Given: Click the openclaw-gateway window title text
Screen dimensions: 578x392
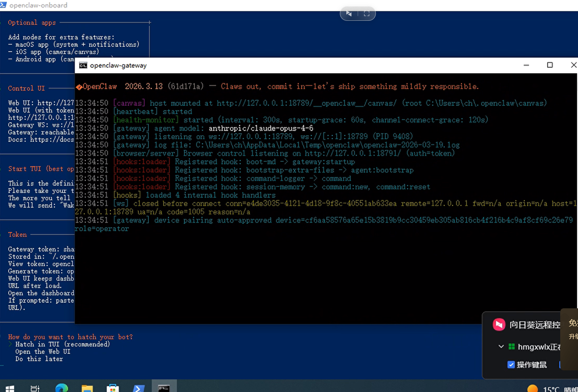Looking at the screenshot, I should pyautogui.click(x=118, y=65).
